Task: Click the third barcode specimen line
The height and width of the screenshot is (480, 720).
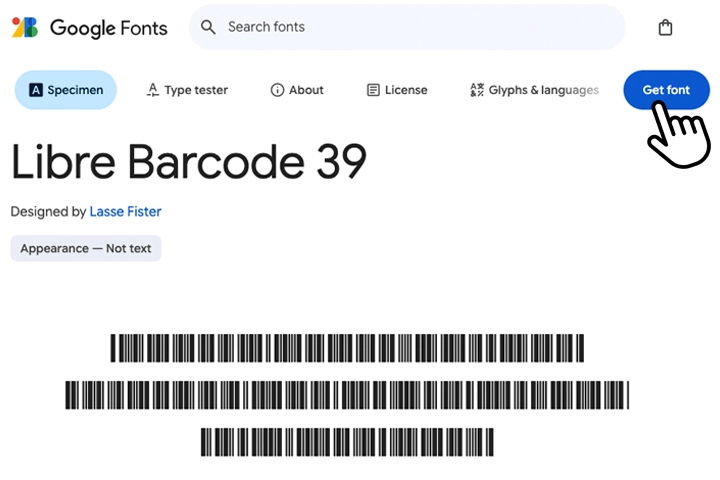Action: [347, 442]
